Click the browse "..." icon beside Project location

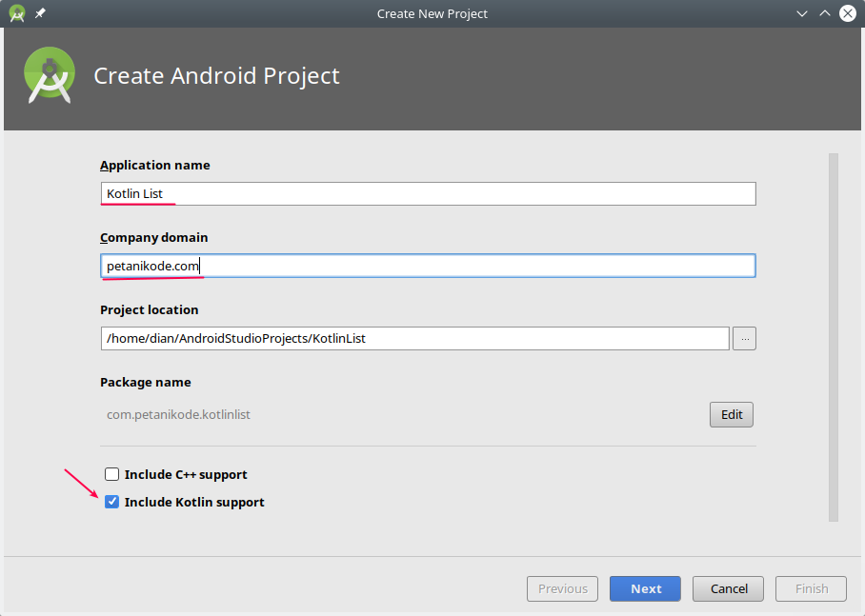click(x=744, y=338)
